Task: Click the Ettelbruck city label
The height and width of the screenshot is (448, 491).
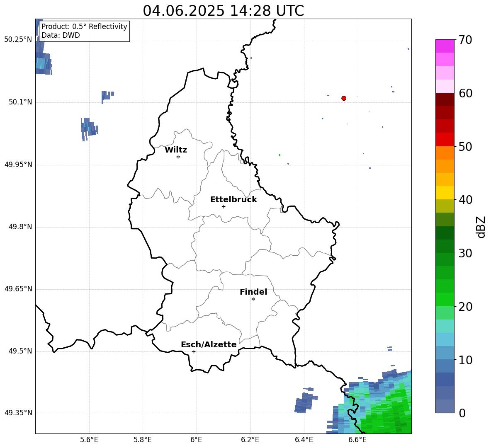Action: [233, 200]
